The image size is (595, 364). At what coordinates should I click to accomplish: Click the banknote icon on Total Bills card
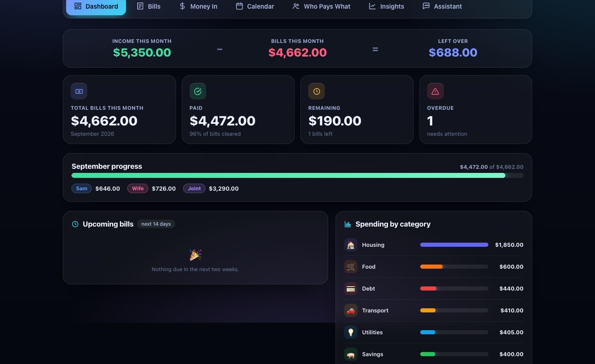click(x=79, y=91)
